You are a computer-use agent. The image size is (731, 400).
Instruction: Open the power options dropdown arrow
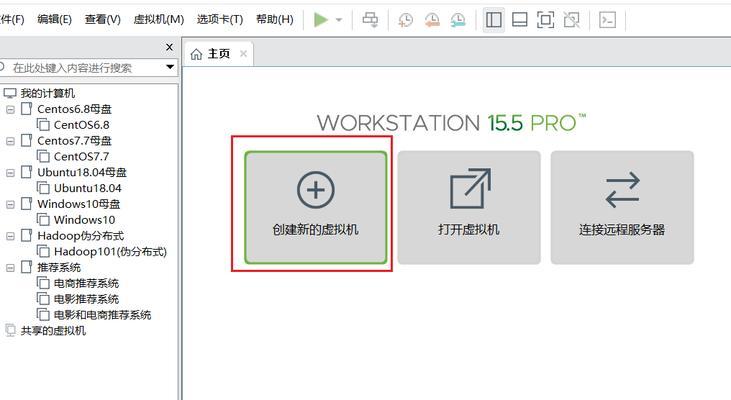pos(339,20)
